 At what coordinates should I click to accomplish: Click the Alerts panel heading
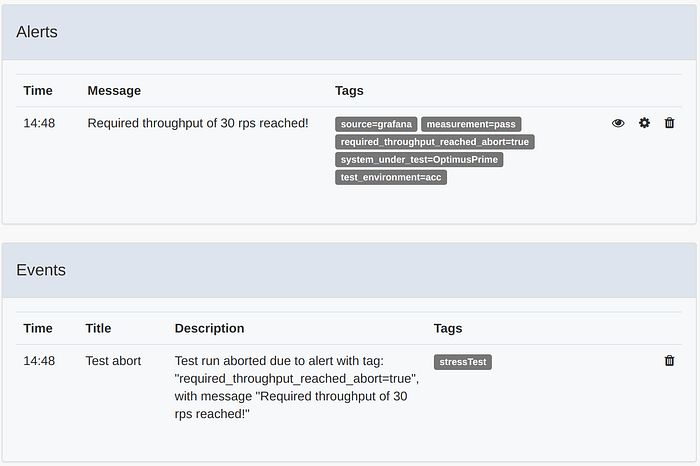pos(37,32)
